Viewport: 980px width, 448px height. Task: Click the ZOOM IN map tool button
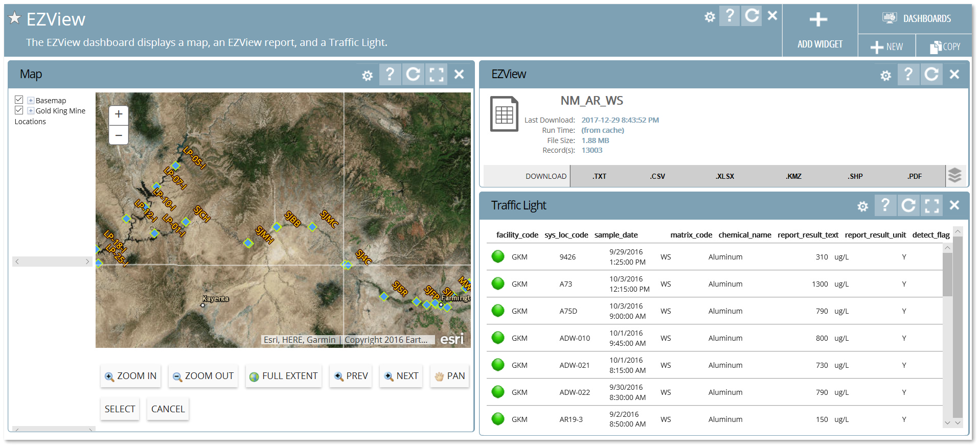(x=131, y=376)
